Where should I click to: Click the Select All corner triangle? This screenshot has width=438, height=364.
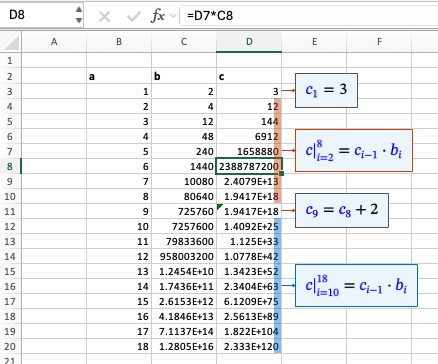click(12, 43)
